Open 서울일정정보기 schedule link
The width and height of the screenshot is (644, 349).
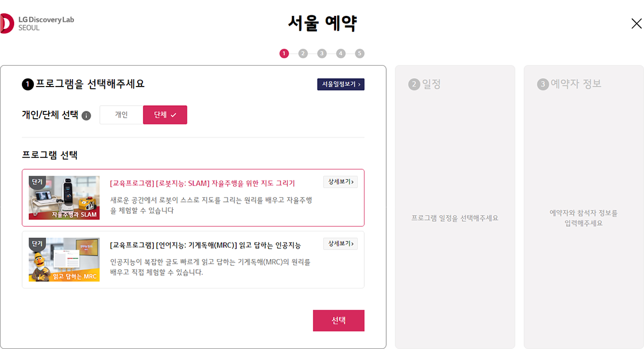pos(341,84)
